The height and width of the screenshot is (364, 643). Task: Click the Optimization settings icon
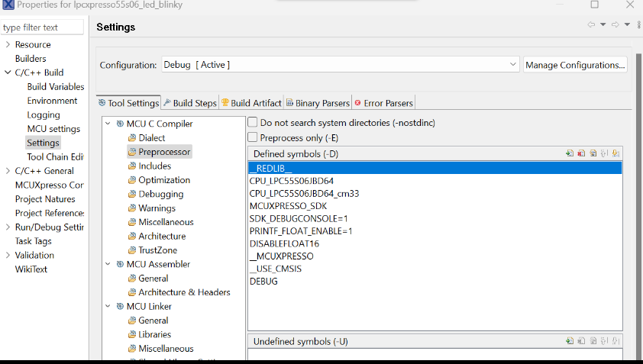(x=132, y=180)
